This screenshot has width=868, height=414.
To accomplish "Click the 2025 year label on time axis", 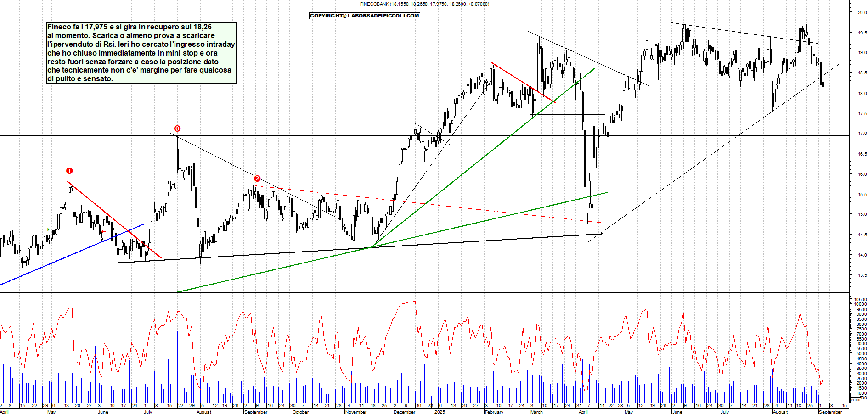I will pos(440,412).
